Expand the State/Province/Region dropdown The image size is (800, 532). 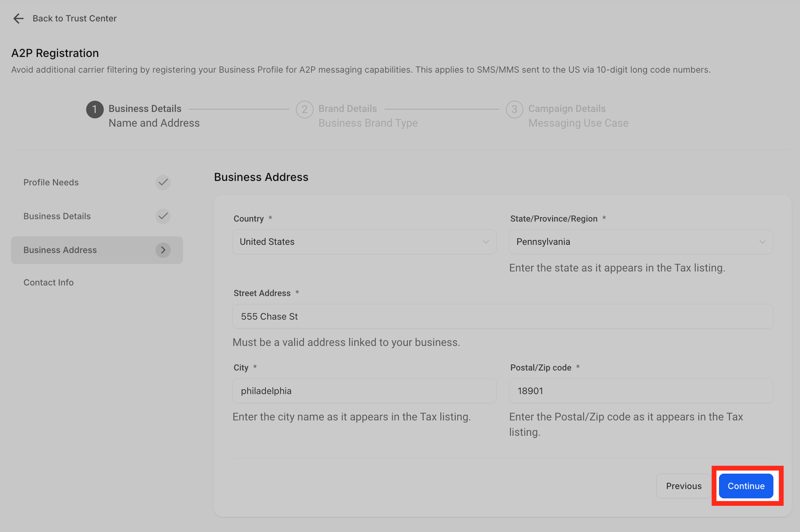(x=640, y=242)
